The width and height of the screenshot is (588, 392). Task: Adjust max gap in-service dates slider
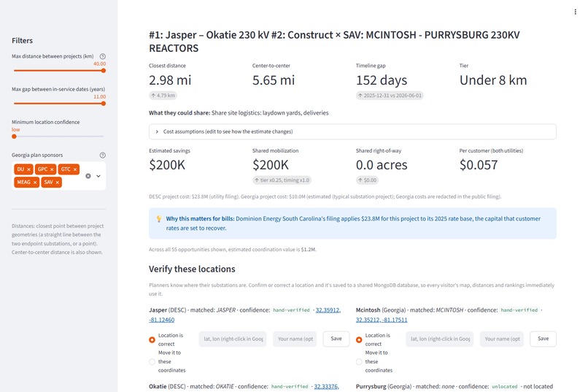point(104,104)
